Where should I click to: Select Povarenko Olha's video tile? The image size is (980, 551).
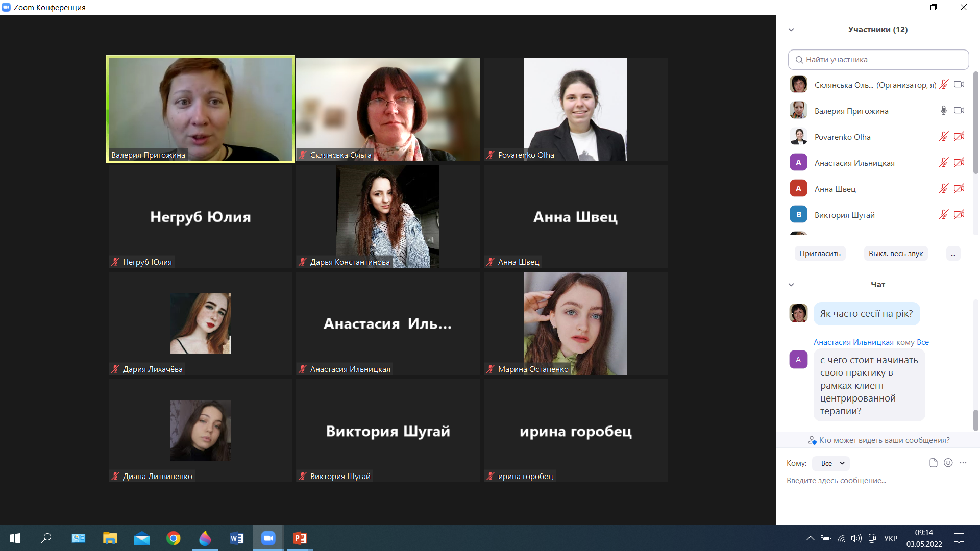(576, 109)
